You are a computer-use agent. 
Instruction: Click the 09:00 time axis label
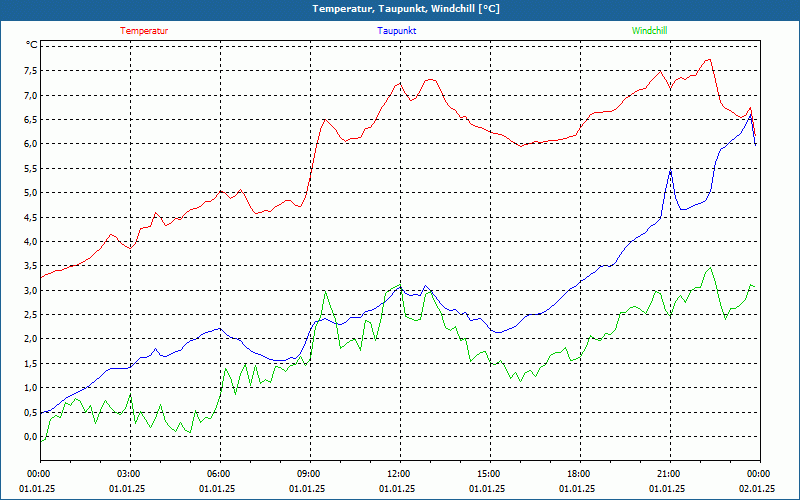(310, 474)
